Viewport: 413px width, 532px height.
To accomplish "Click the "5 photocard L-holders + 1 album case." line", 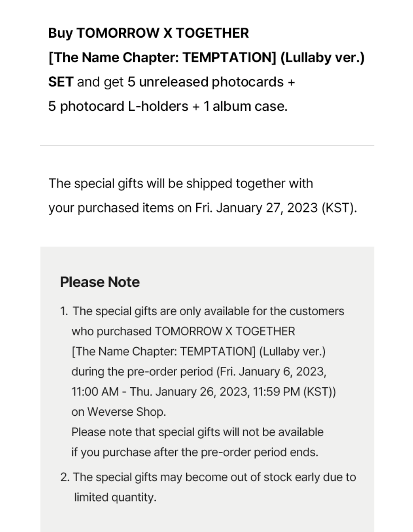I will click(x=167, y=106).
